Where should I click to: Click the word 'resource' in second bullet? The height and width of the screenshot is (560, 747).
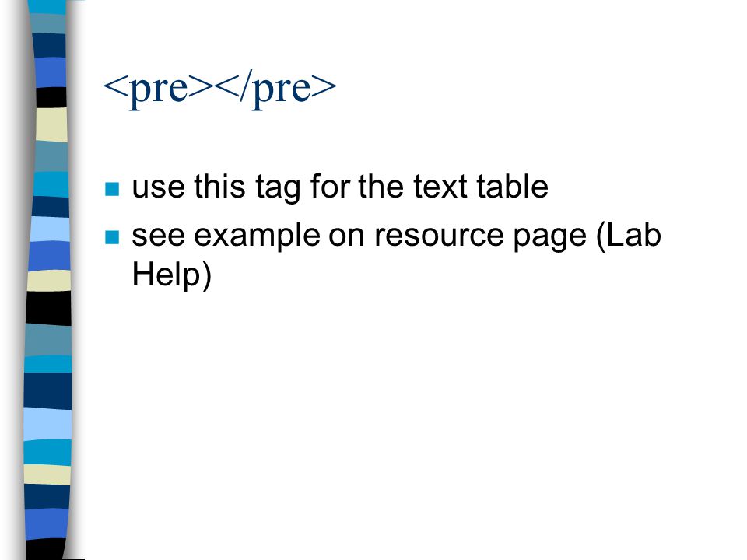(439, 236)
